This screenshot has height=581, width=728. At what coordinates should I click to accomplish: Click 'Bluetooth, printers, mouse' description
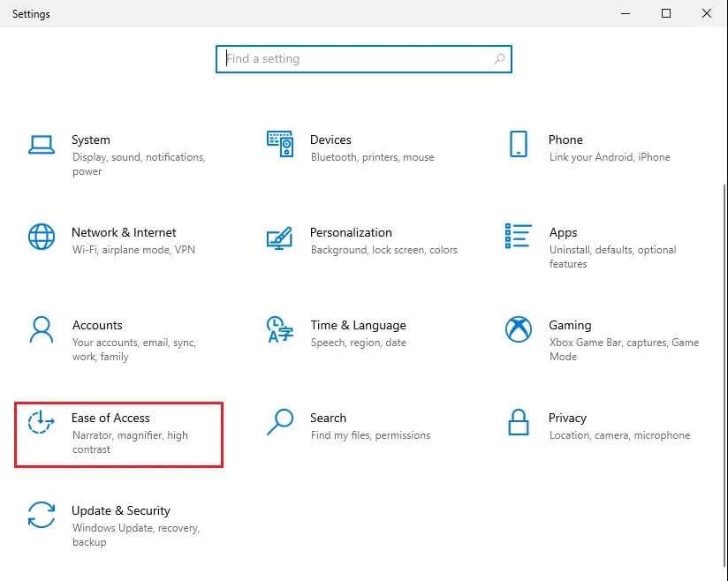coord(372,157)
